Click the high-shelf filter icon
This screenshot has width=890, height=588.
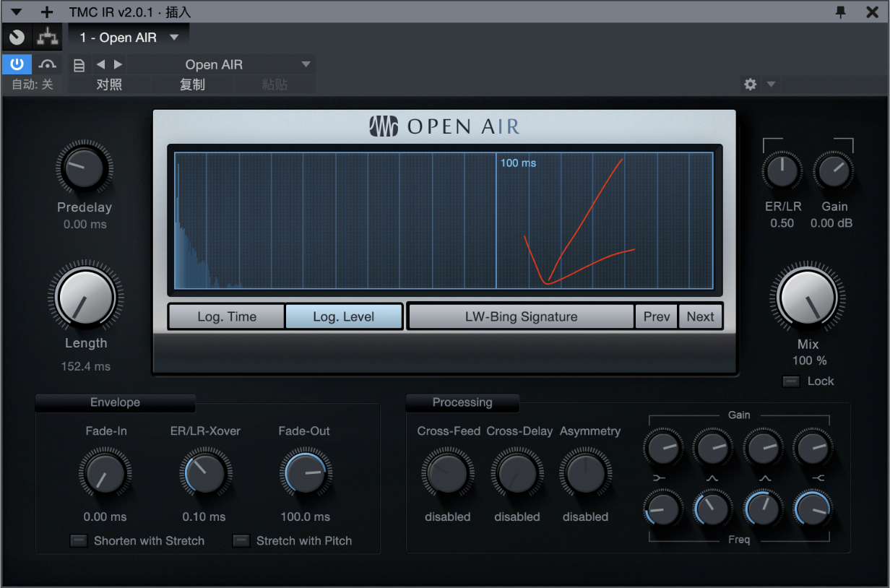[818, 478]
